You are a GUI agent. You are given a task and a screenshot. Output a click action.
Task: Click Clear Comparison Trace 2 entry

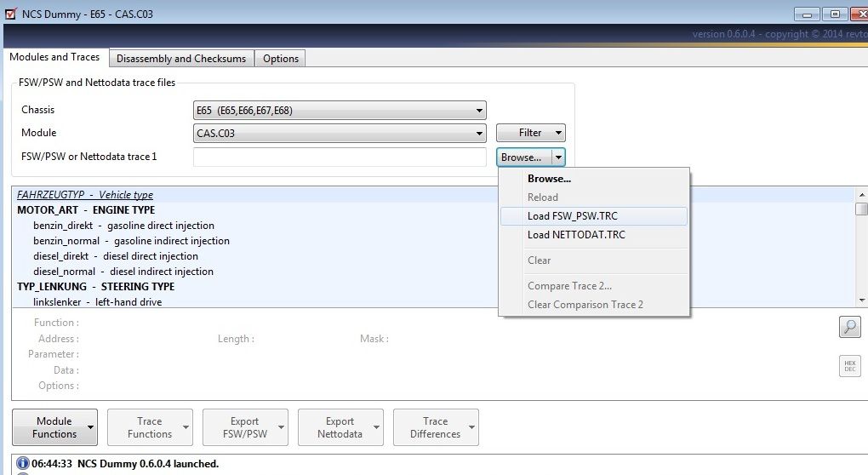coord(594,305)
